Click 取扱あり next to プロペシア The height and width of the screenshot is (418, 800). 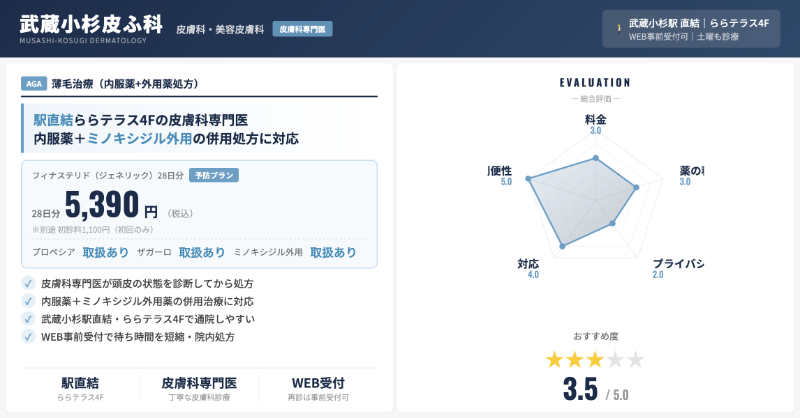point(105,253)
